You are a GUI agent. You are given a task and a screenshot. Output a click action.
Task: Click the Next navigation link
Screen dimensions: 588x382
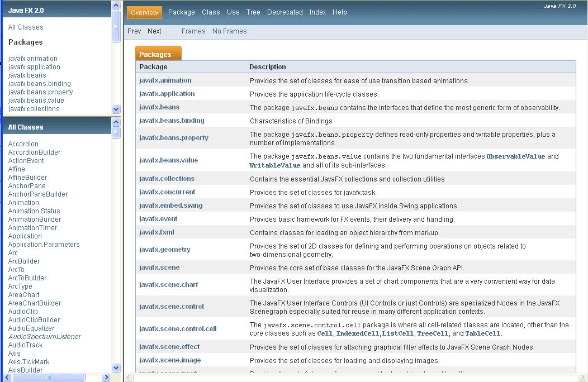coord(154,31)
